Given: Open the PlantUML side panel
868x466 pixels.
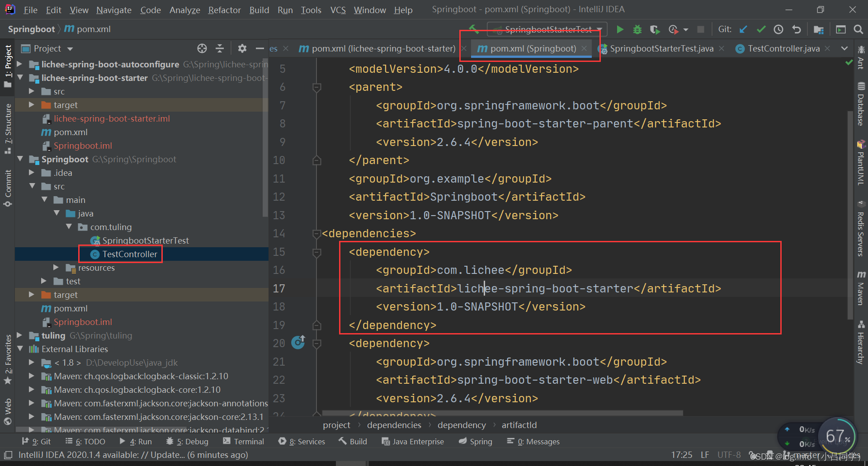Looking at the screenshot, I should 861,163.
